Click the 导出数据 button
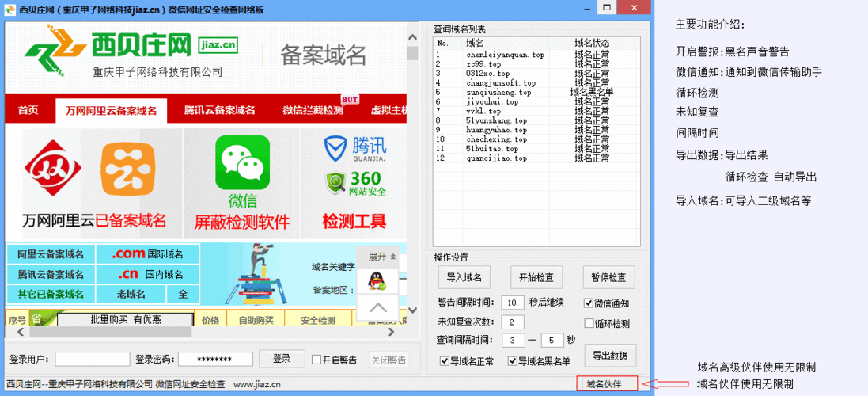 610,356
